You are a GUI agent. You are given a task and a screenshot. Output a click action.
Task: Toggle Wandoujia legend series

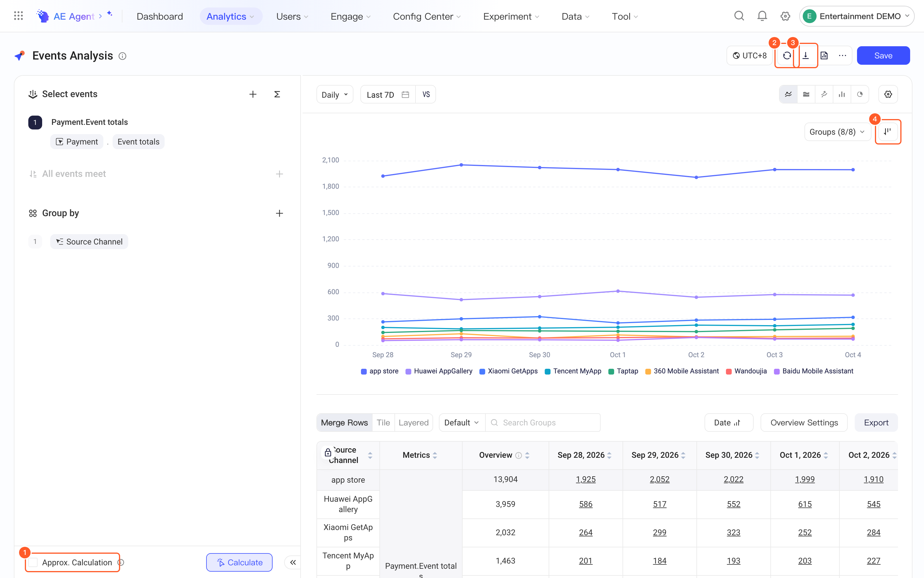coord(746,371)
